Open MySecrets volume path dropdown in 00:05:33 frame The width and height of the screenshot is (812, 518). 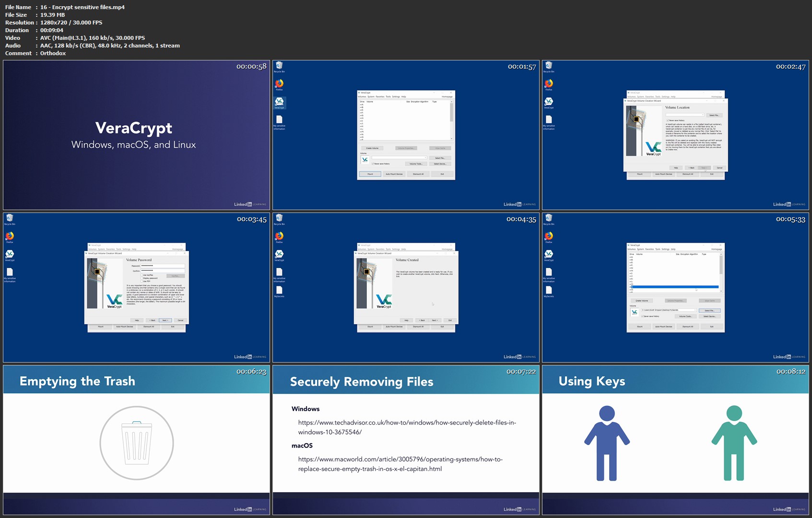[x=695, y=310]
